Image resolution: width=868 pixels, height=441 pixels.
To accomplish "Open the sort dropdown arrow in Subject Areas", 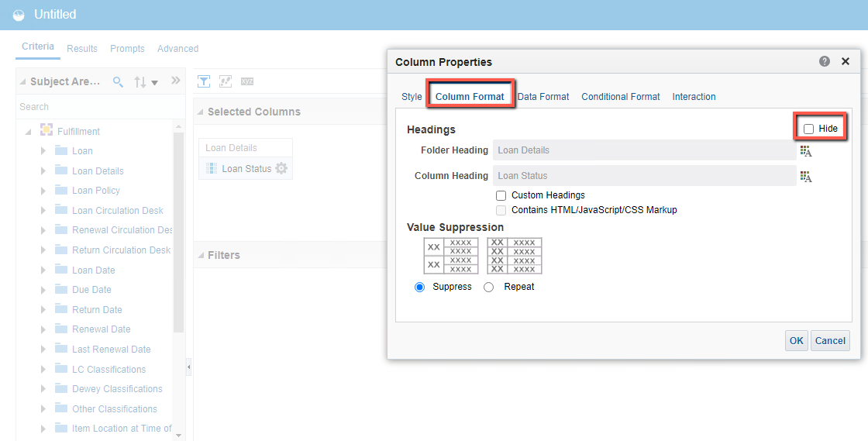I will click(154, 83).
